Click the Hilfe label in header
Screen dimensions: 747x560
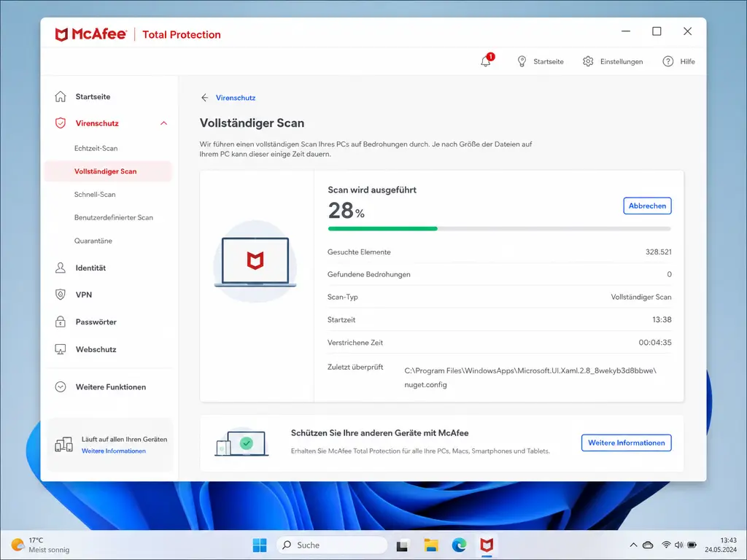pos(687,61)
